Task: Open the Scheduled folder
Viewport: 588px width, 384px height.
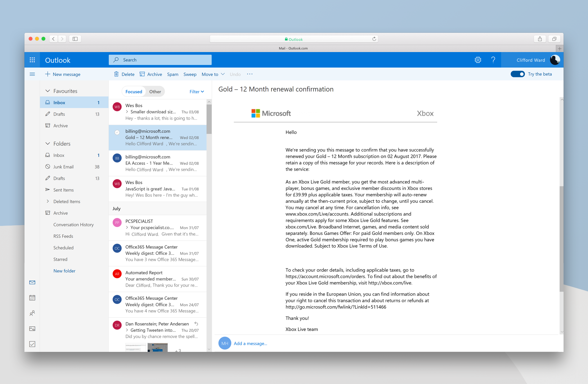Action: (x=74, y=248)
